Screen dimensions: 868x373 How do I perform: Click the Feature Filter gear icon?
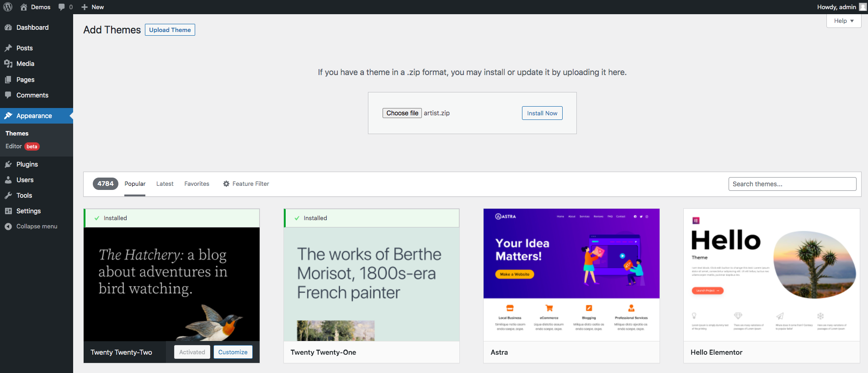coord(226,184)
